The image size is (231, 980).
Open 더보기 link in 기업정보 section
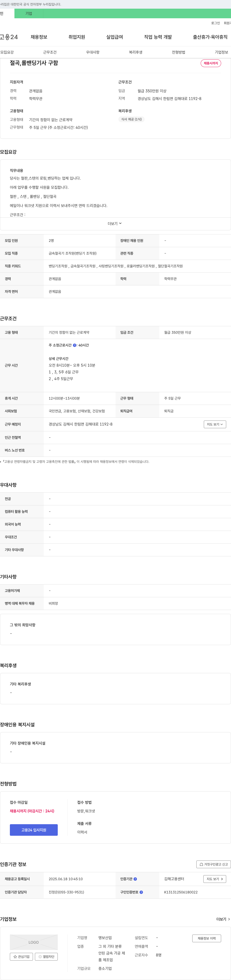tap(223, 919)
